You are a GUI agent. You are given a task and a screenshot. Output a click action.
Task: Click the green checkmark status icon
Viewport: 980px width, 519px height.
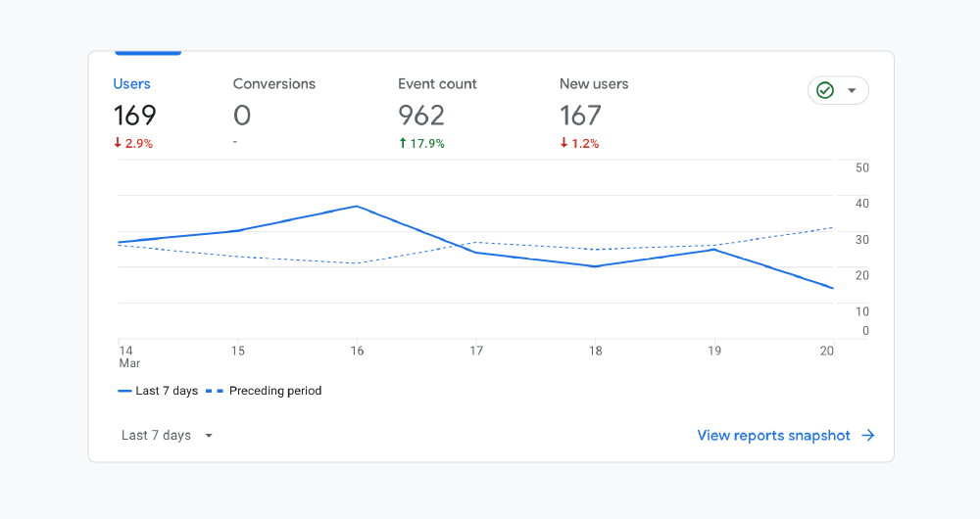tap(825, 90)
